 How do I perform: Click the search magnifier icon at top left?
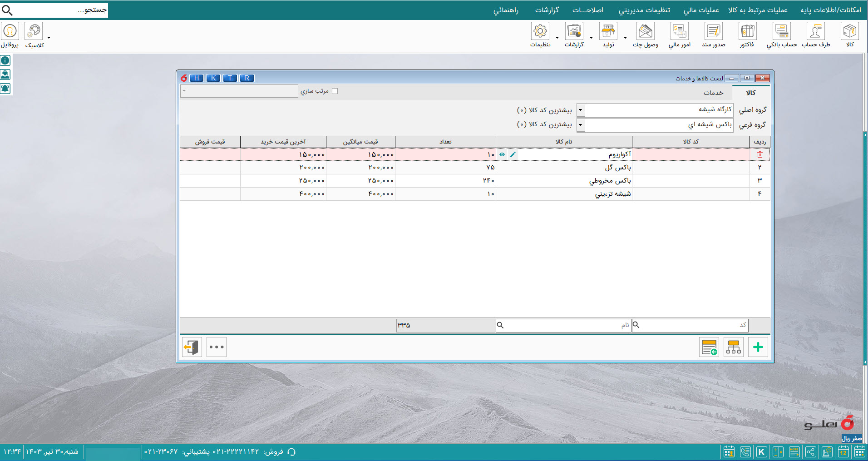[x=7, y=10]
